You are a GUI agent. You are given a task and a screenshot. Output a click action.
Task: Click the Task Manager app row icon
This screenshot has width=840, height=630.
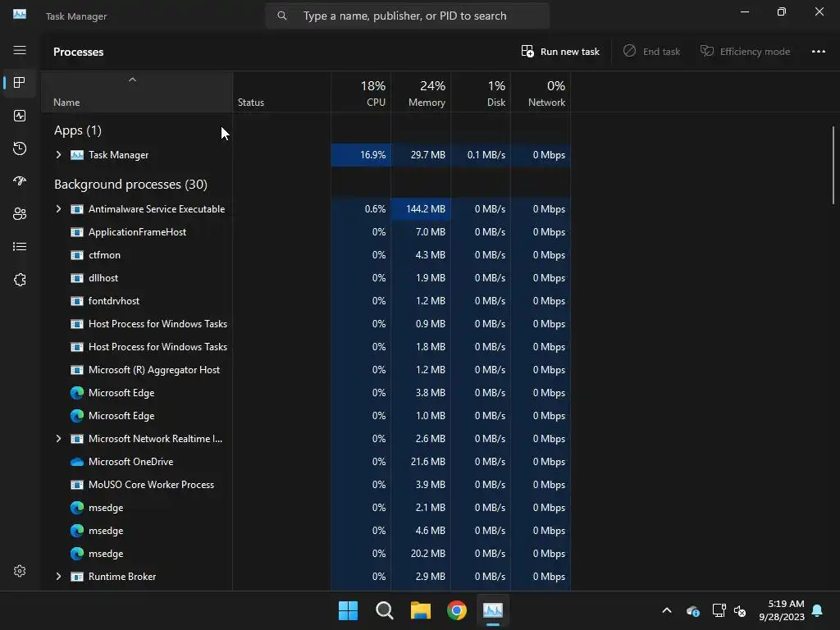77,155
